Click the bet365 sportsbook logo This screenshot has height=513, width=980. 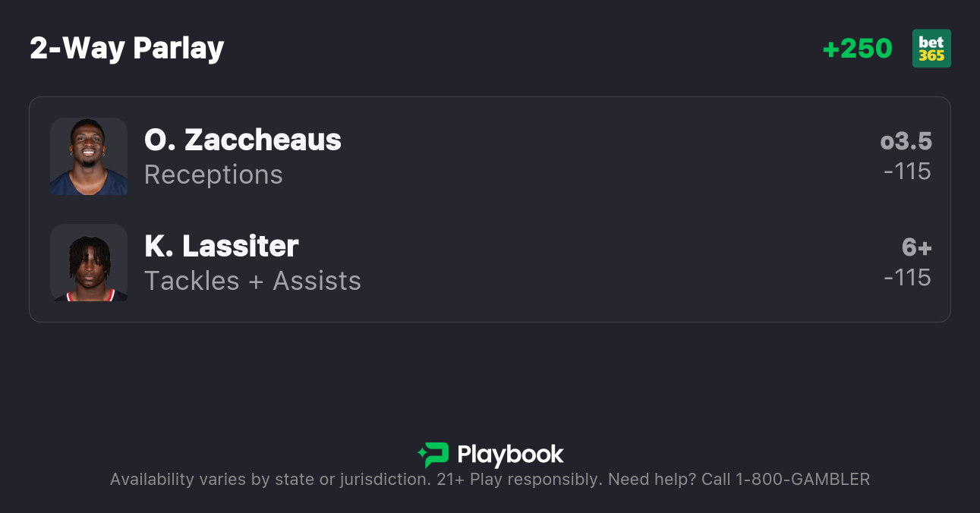[931, 49]
